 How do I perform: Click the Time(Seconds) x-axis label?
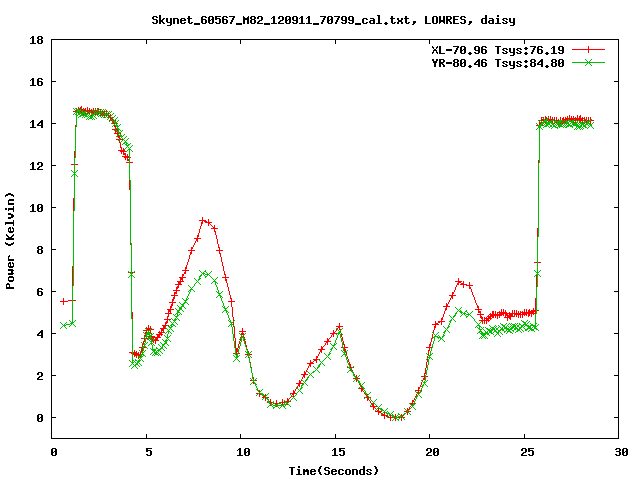coord(333,471)
